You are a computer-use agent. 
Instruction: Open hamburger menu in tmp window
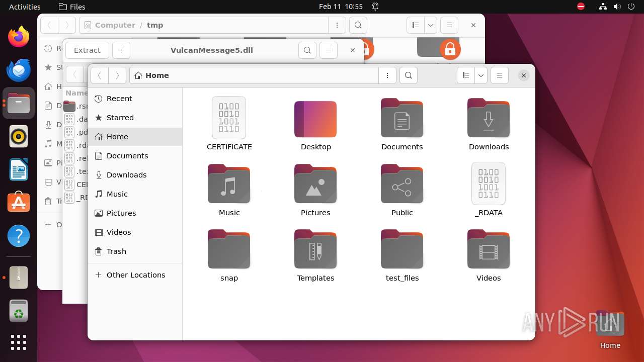point(449,25)
